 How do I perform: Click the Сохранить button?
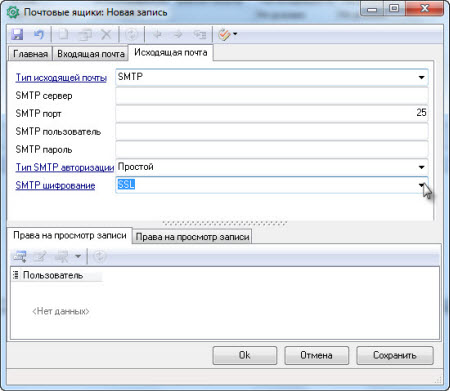pos(395,355)
